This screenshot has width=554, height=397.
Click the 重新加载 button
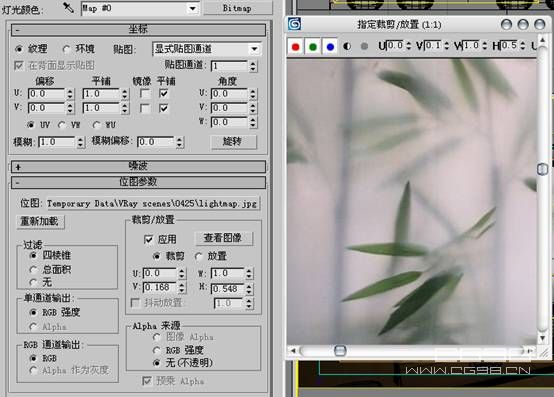tap(40, 221)
